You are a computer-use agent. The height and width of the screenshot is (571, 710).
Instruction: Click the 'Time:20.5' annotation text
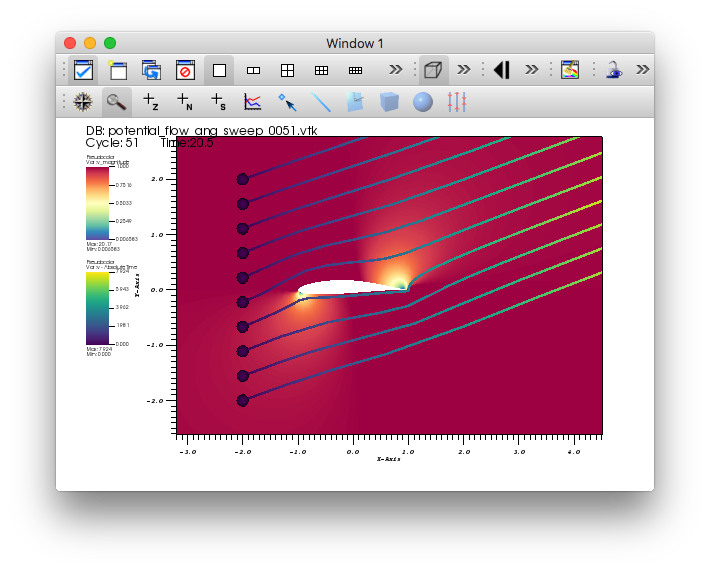coord(187,143)
